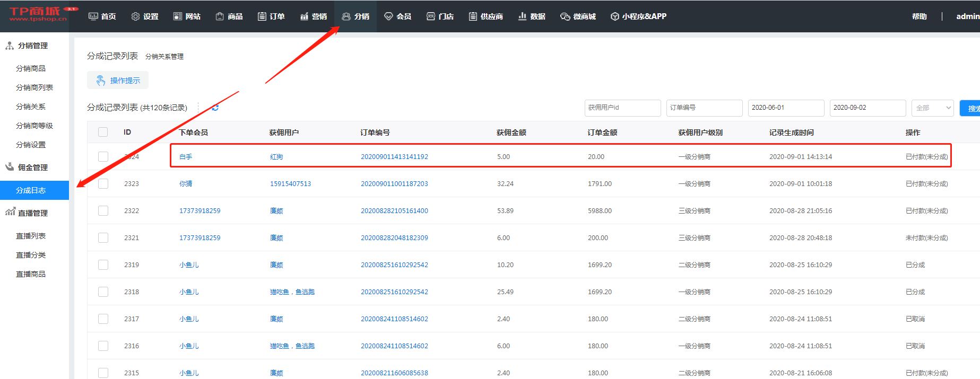Open member link 白手
Viewport: 980px width, 379px height.
click(186, 157)
